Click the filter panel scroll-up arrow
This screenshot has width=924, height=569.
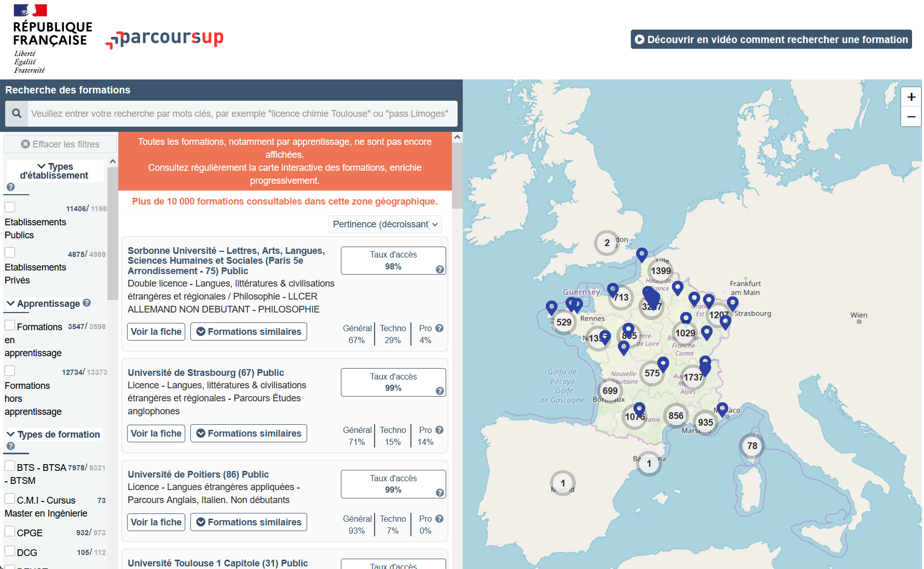coord(113,161)
